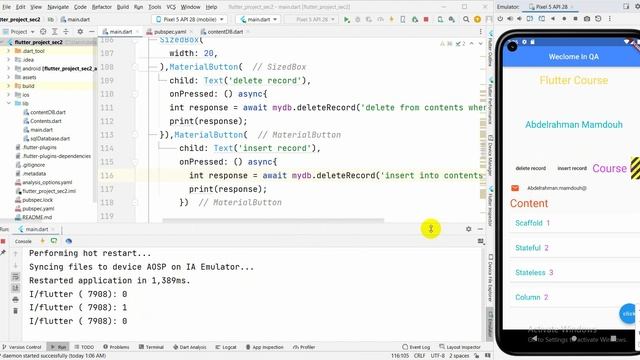Image resolution: width=640 pixels, height=360 pixels.
Task: Click the trash icon to clear console
Action: (x=16, y=311)
